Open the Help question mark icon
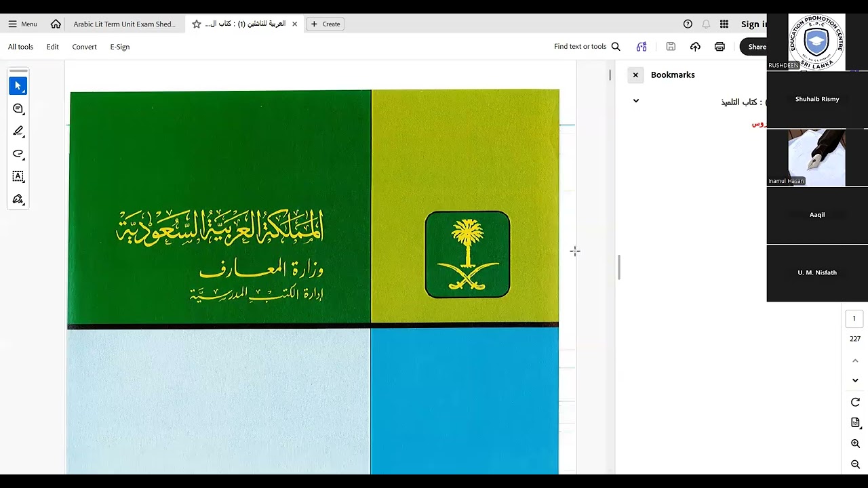 click(688, 24)
